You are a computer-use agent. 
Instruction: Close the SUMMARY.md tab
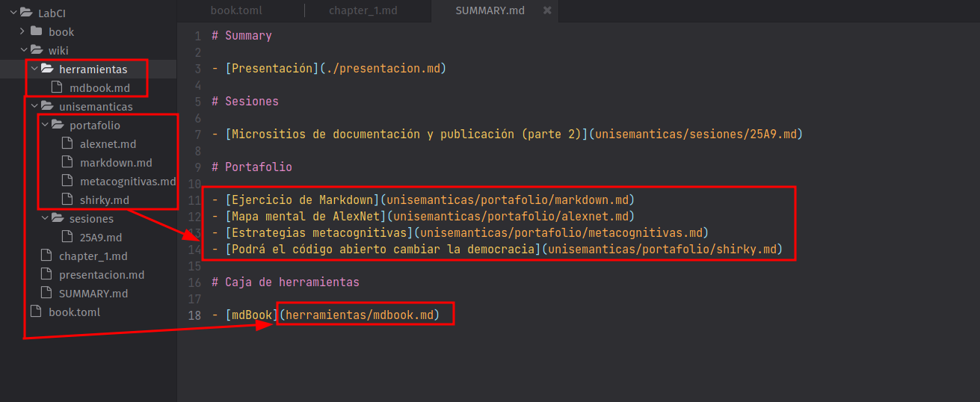547,10
